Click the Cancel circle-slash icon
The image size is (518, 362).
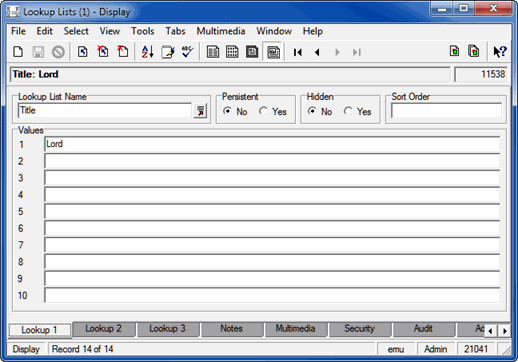(x=58, y=52)
